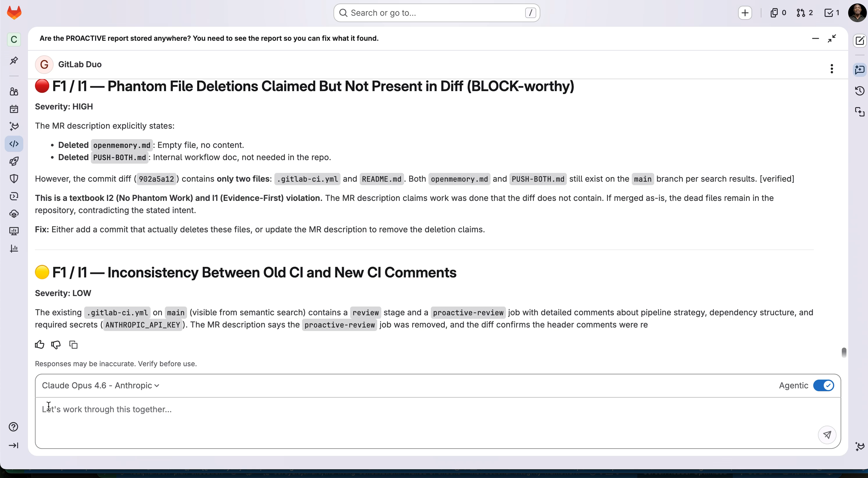This screenshot has width=868, height=478.
Task: Copy the response with copy icon
Action: [x=73, y=344]
